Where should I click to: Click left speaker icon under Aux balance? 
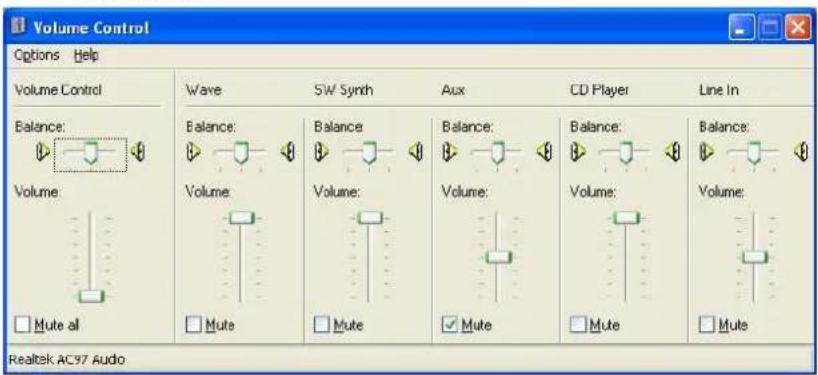pyautogui.click(x=450, y=151)
